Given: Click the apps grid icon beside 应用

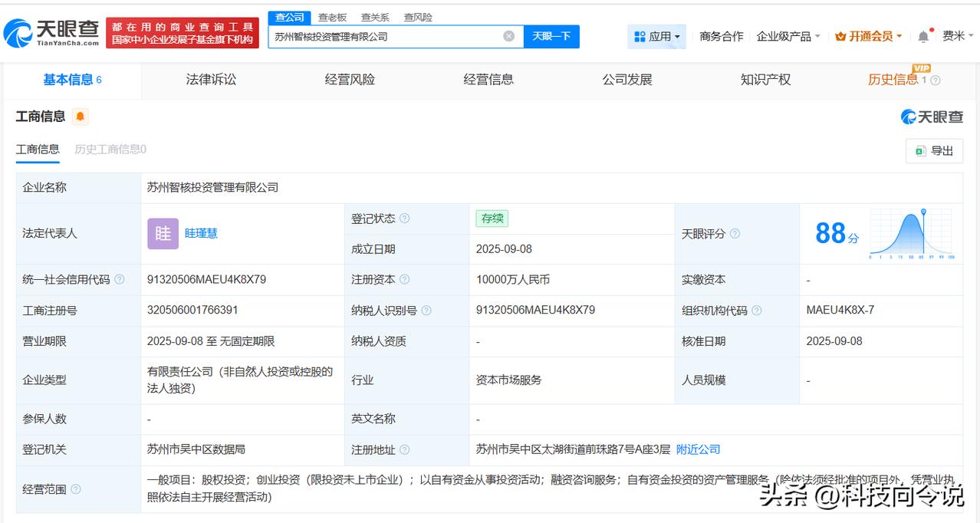Looking at the screenshot, I should coord(640,36).
